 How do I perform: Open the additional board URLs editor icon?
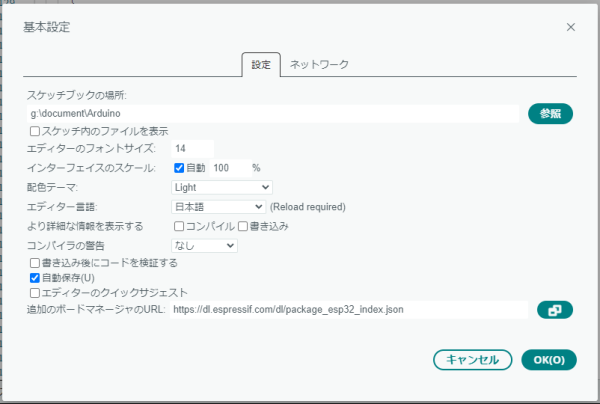[x=554, y=310]
